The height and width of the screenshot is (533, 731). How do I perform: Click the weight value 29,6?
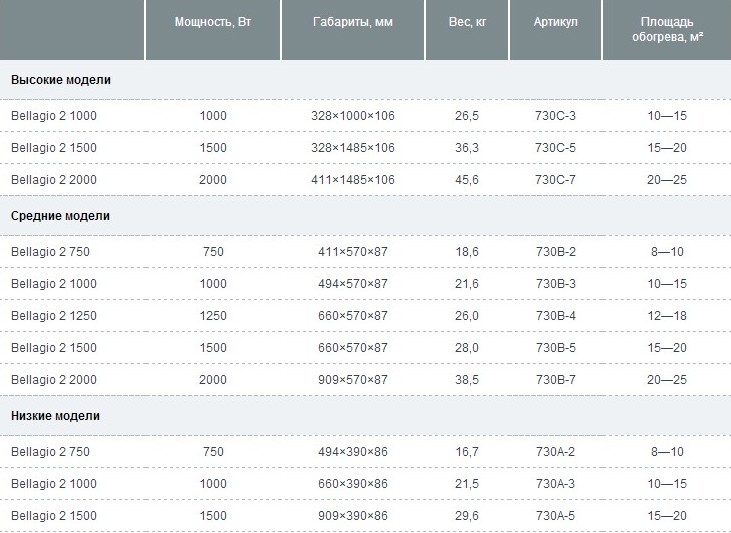click(x=467, y=516)
